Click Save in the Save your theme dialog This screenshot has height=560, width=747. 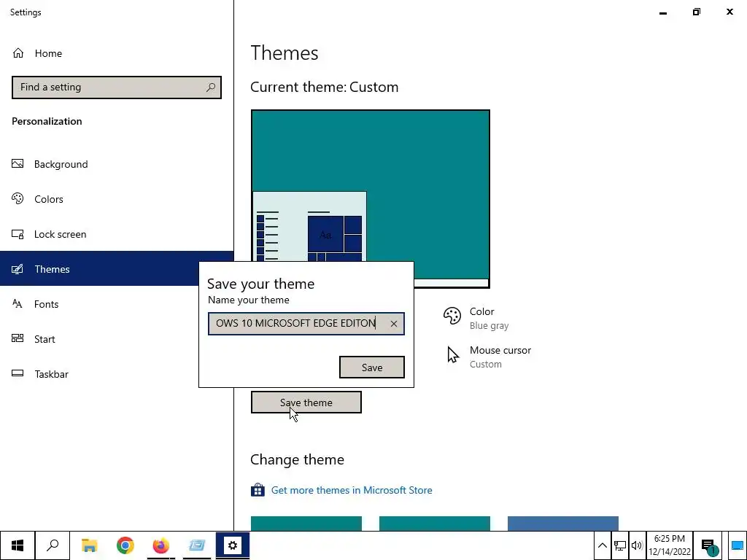point(371,367)
